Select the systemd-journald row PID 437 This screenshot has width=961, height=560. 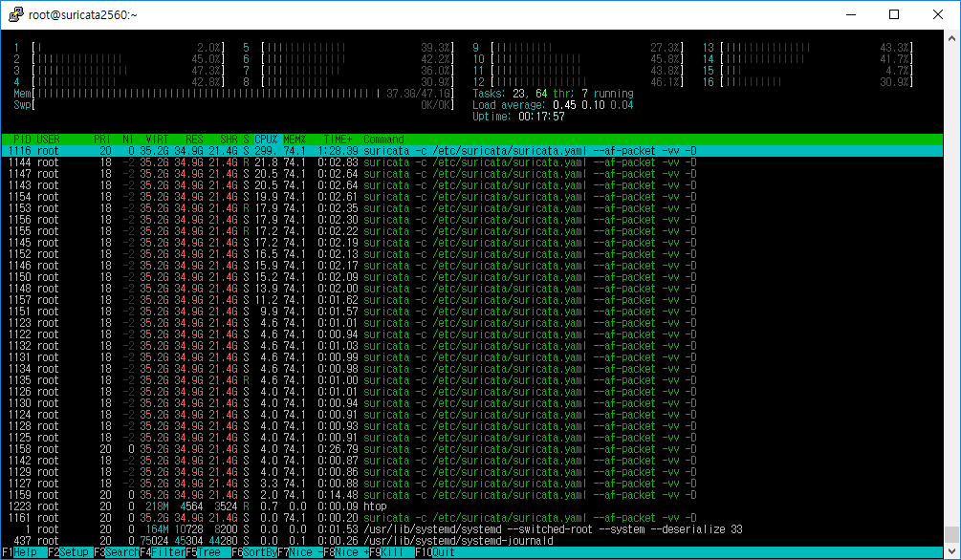coord(472,541)
